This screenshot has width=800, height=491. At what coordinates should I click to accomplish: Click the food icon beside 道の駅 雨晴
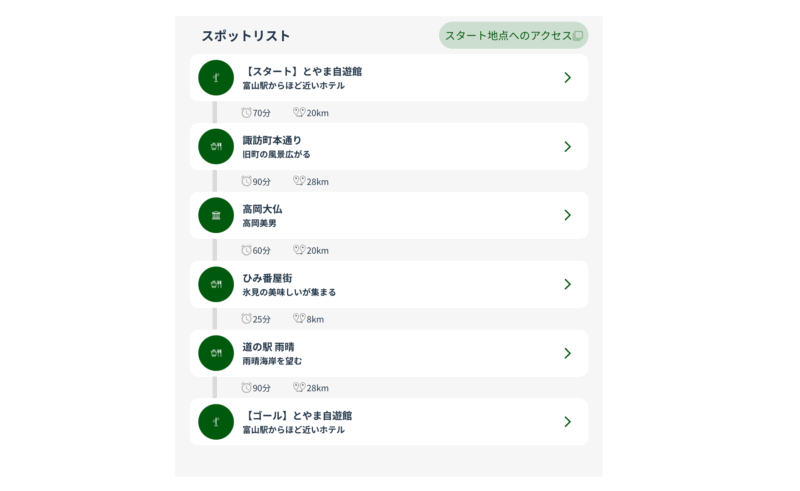pos(216,353)
